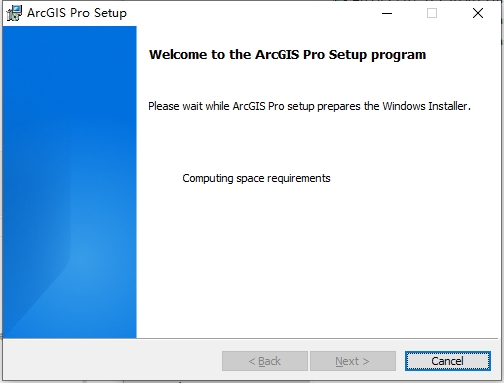504x383 pixels.
Task: Click the grey footer area left of Back
Action: (x=112, y=361)
